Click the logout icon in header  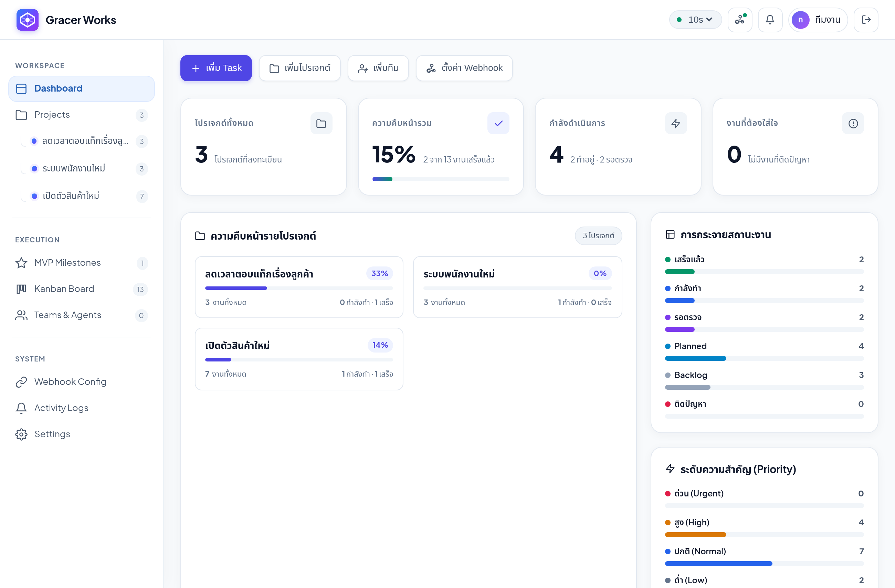866,20
